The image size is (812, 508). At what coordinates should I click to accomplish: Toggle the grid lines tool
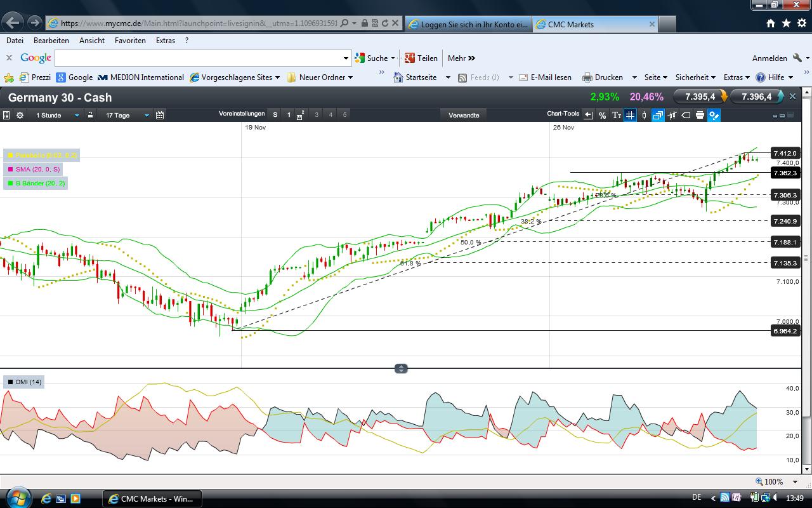[x=630, y=115]
